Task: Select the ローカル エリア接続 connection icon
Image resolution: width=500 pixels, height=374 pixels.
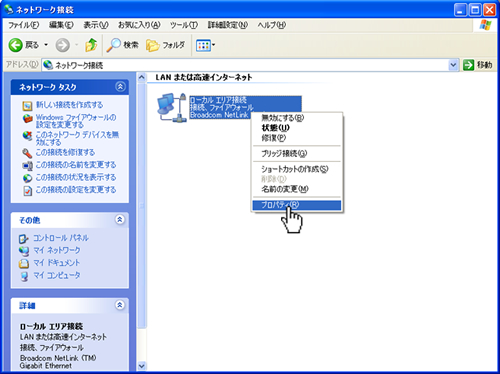Action: 171,107
